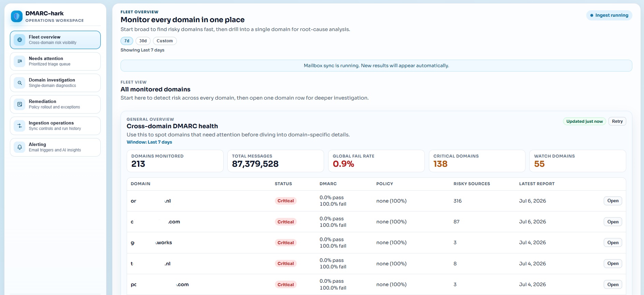
Task: Click the Remediation document icon
Action: (x=20, y=104)
